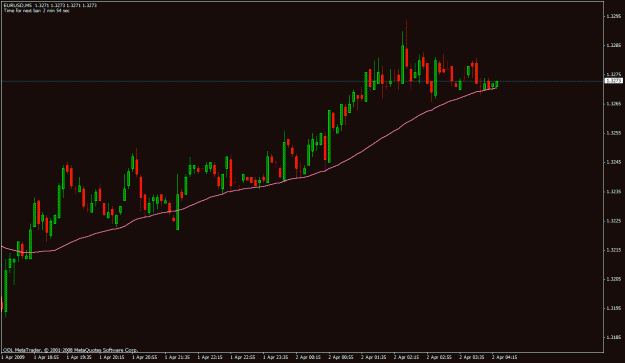Click the '2 Apr 03:35' time axis label
Screen dimensions: 625x363
click(x=472, y=357)
